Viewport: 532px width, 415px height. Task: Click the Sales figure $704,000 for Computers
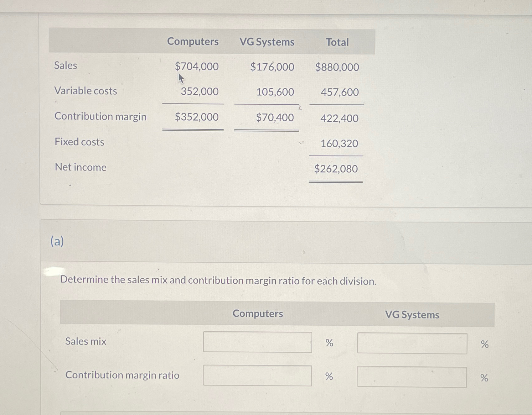click(x=196, y=66)
